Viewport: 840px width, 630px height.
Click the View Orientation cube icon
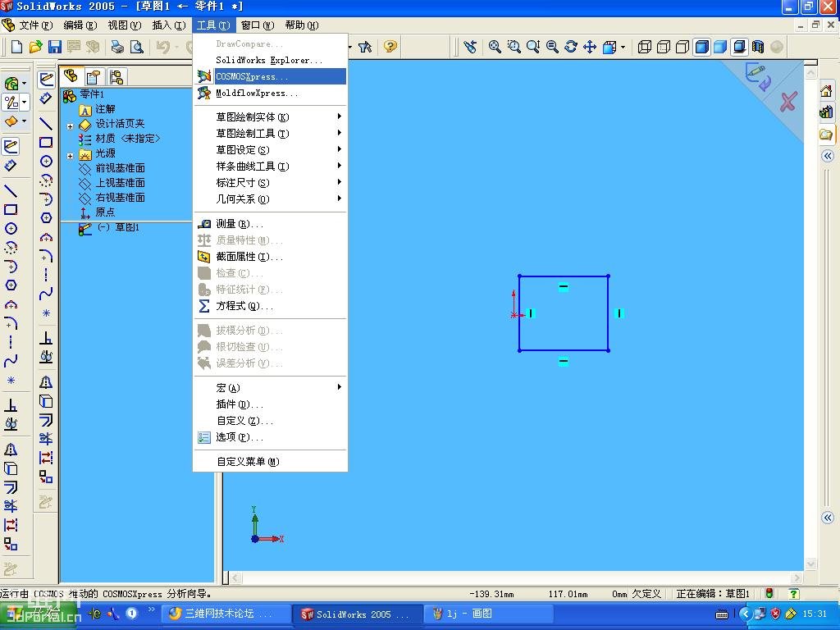coord(609,47)
